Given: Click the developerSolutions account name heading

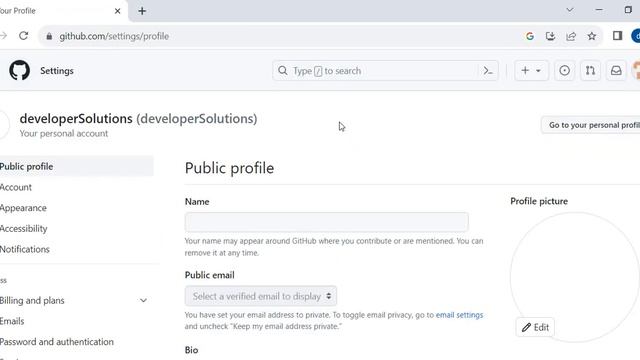Looking at the screenshot, I should point(138,118).
